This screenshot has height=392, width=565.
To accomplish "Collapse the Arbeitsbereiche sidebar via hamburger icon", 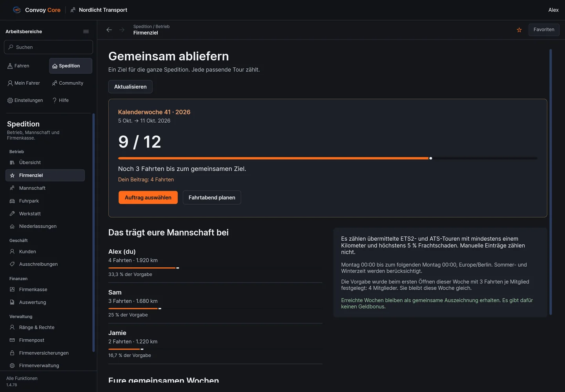I will pyautogui.click(x=86, y=31).
